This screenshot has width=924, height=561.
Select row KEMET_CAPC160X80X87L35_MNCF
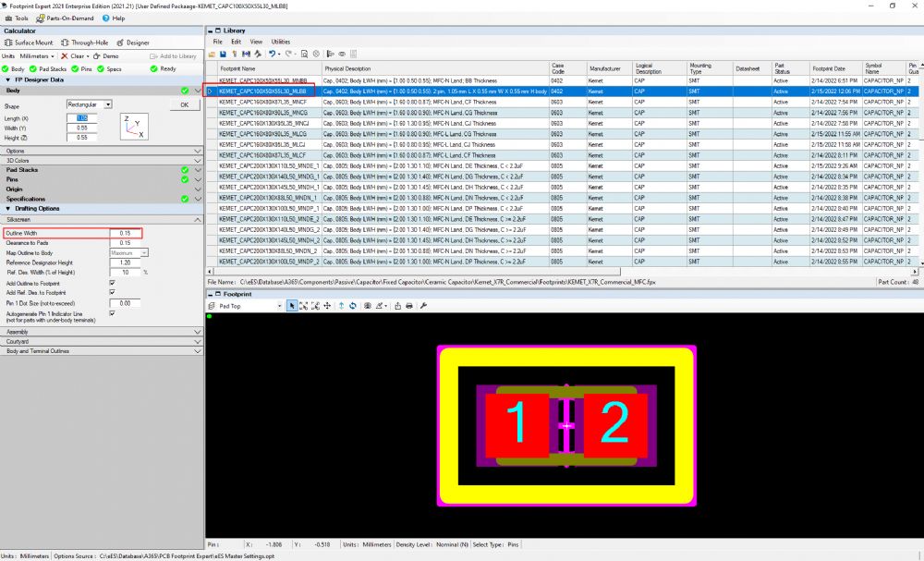(563, 102)
